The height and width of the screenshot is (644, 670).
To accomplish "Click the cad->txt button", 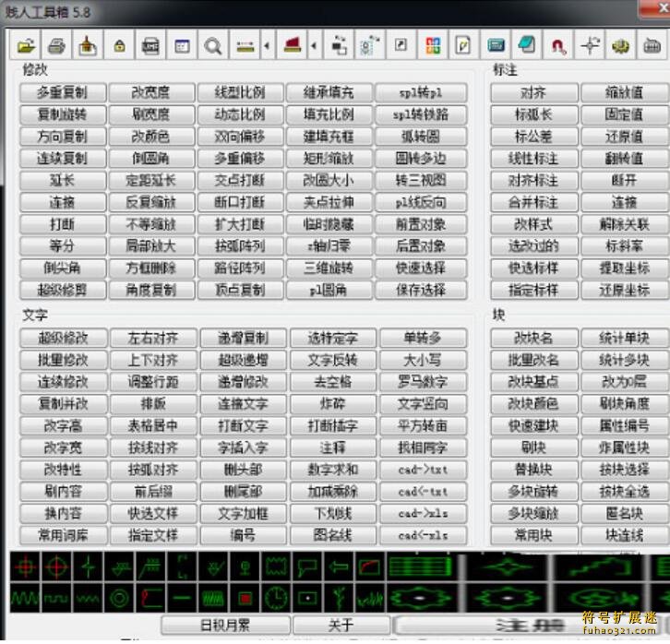I will coord(423,470).
